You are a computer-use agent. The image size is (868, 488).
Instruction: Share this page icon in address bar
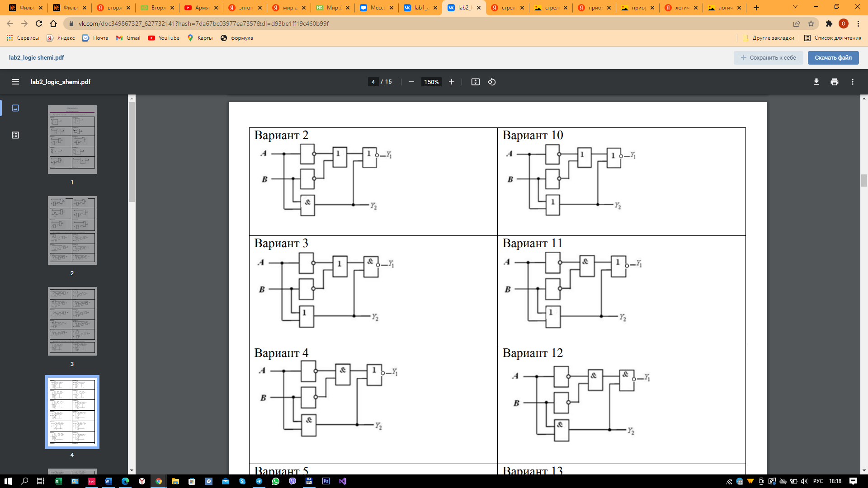coord(797,23)
